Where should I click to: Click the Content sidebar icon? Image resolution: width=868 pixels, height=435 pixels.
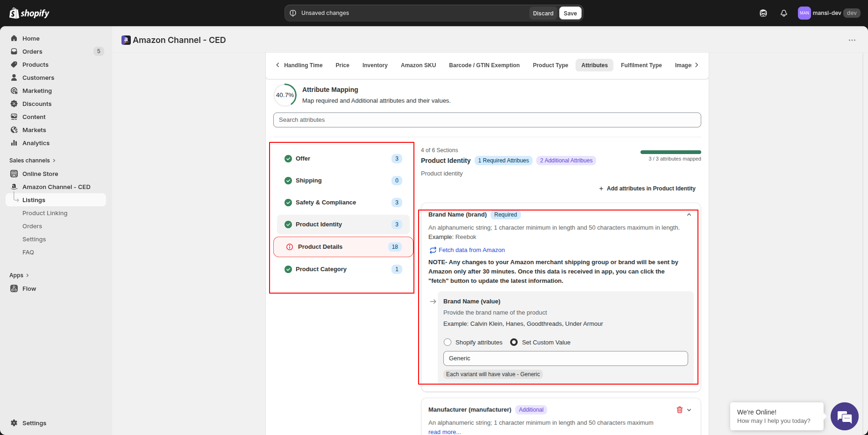14,117
